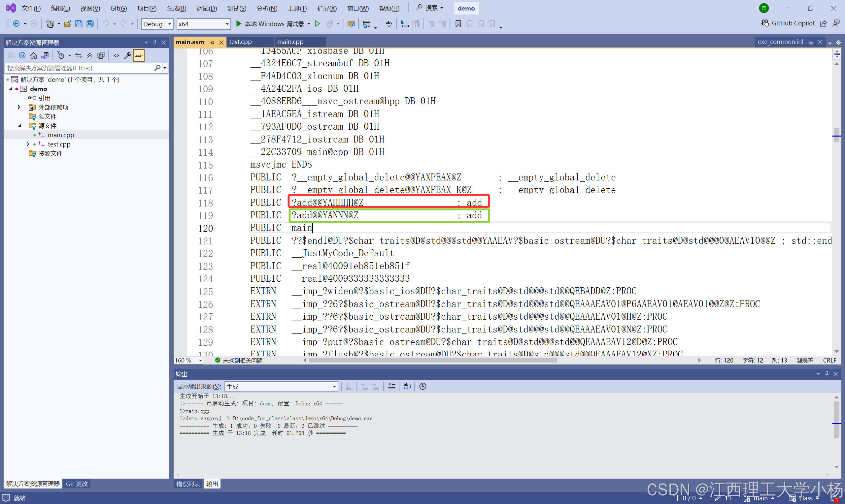Click GitHub Copilot button

788,23
